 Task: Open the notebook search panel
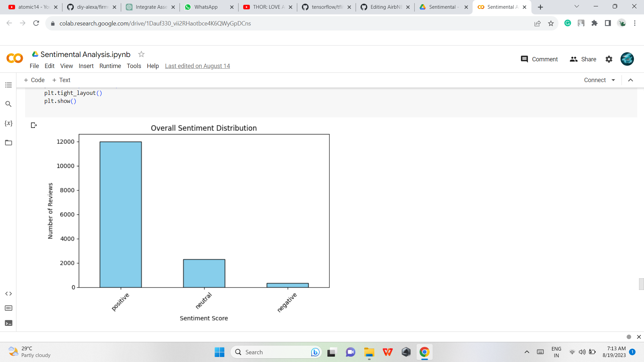click(x=8, y=104)
